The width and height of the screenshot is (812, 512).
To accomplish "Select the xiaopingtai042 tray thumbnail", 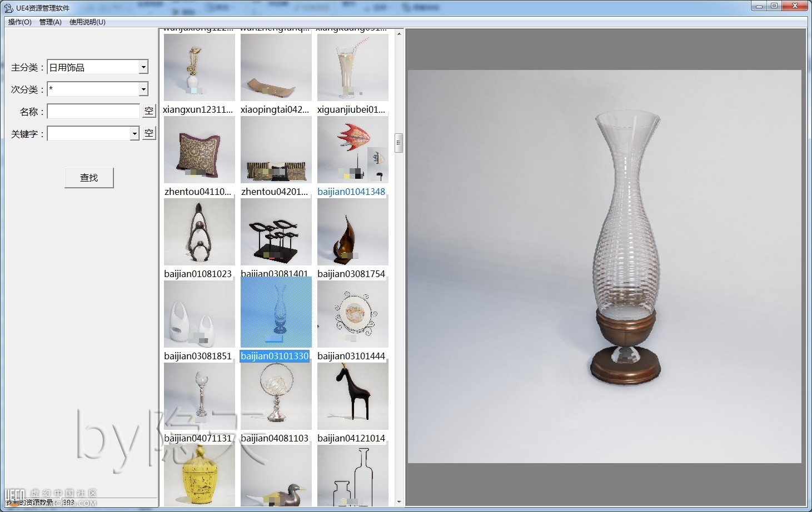I will pos(276,67).
